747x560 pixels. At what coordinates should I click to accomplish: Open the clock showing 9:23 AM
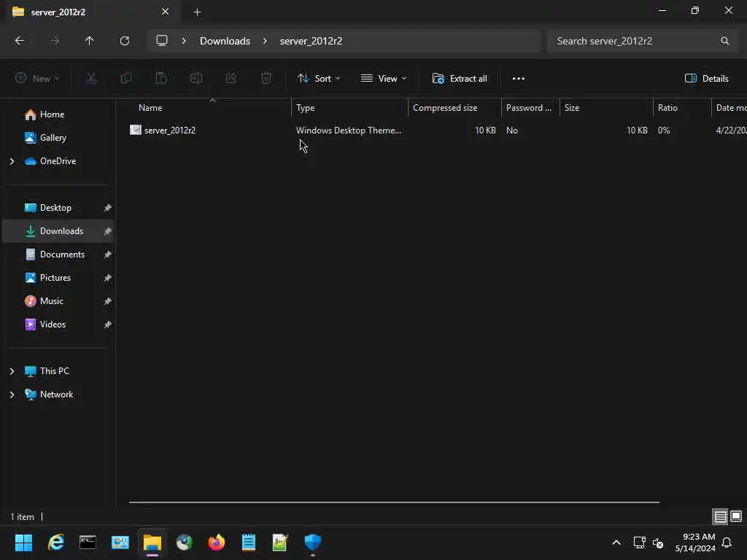695,542
